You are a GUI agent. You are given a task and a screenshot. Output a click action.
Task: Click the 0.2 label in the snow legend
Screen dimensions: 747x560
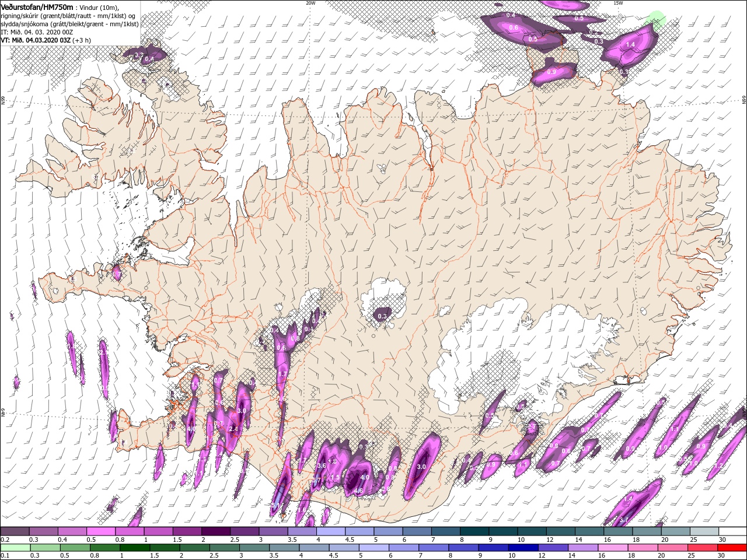[x=5, y=540]
